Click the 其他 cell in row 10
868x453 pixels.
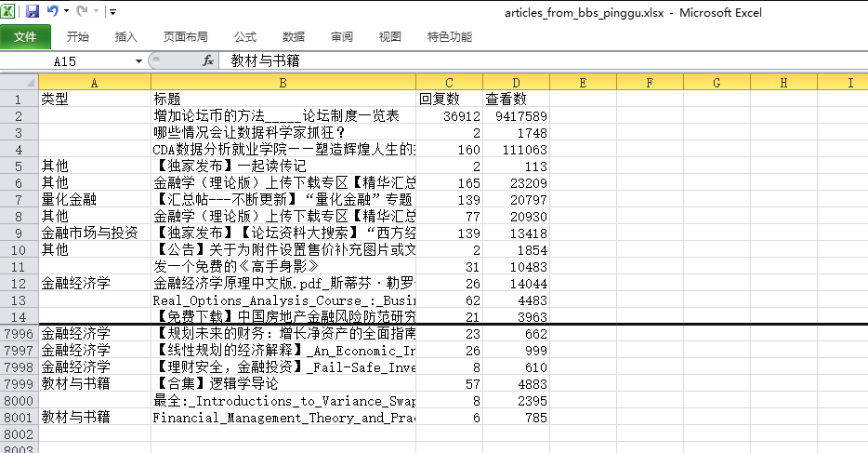point(95,250)
